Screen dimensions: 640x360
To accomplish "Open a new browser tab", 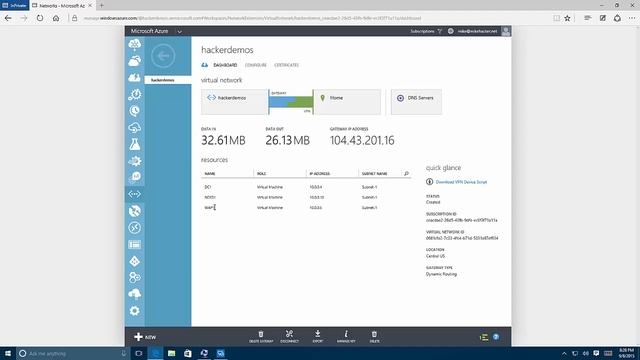I will point(101,5).
